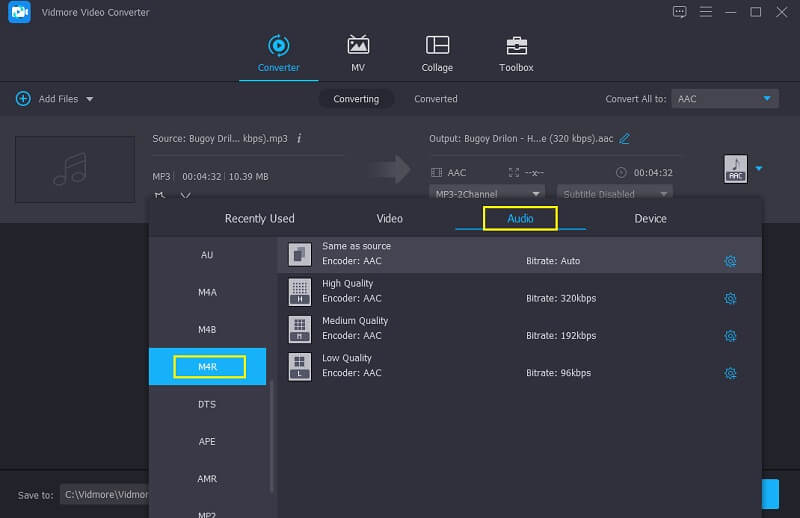Open the Toolbox
The width and height of the screenshot is (800, 518).
516,46
